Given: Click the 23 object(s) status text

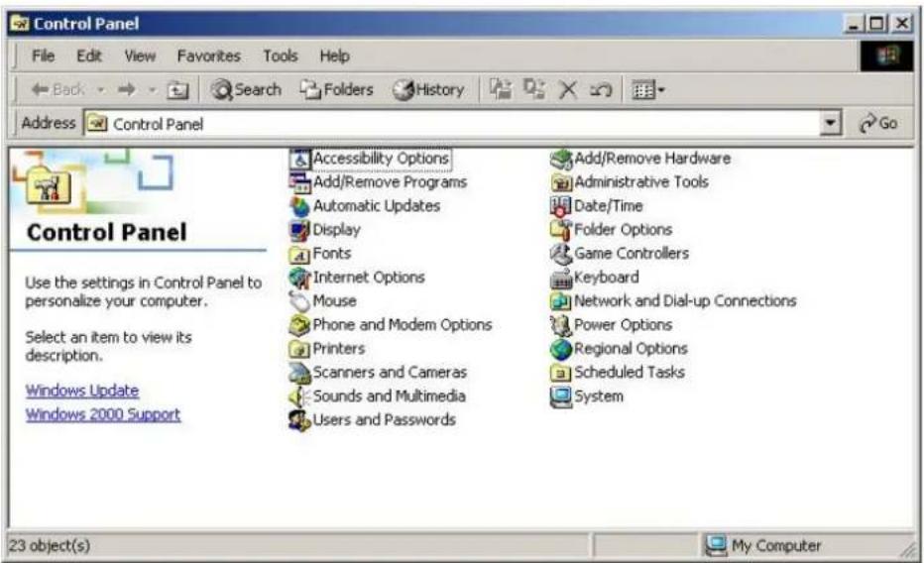Looking at the screenshot, I should pos(50,546).
